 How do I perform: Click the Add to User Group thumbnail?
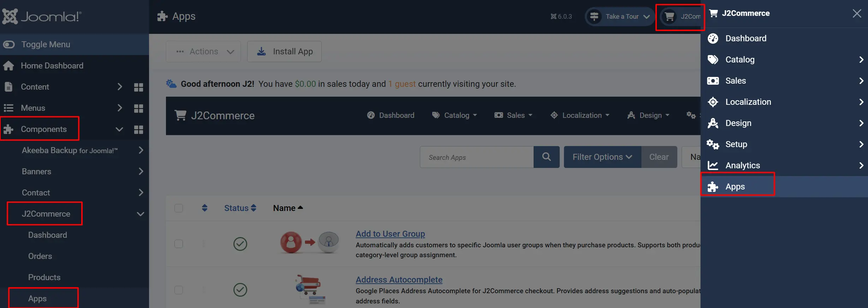coord(310,242)
